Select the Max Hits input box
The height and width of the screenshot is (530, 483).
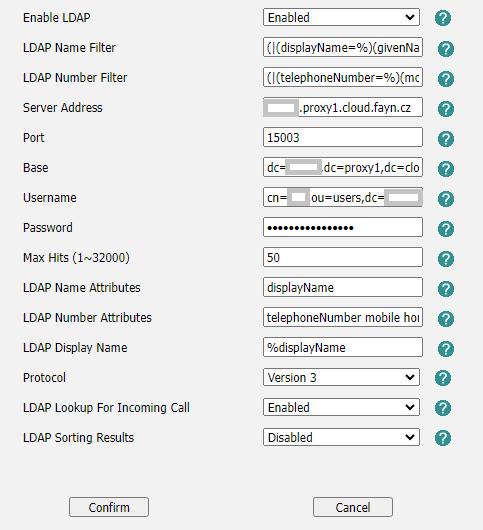343,257
